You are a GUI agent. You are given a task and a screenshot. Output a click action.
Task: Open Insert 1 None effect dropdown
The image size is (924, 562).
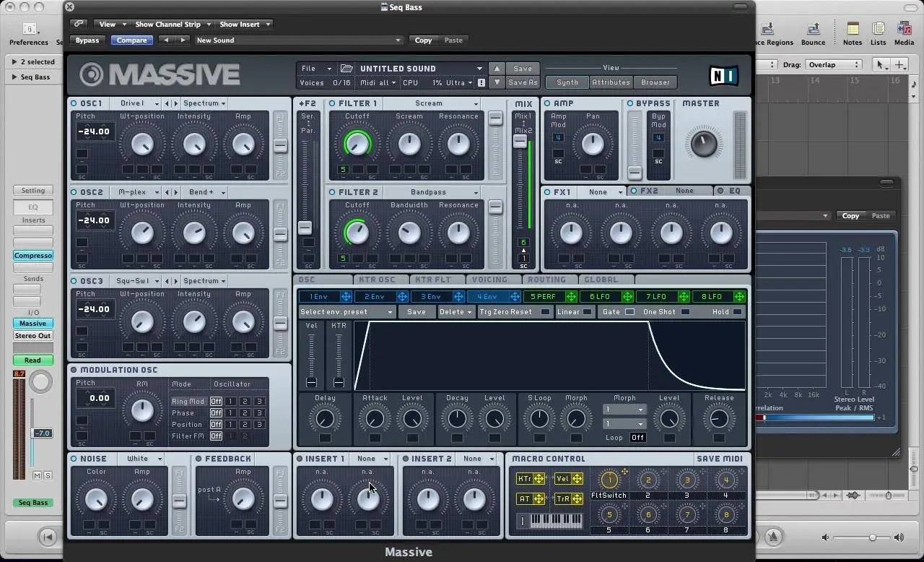(372, 459)
